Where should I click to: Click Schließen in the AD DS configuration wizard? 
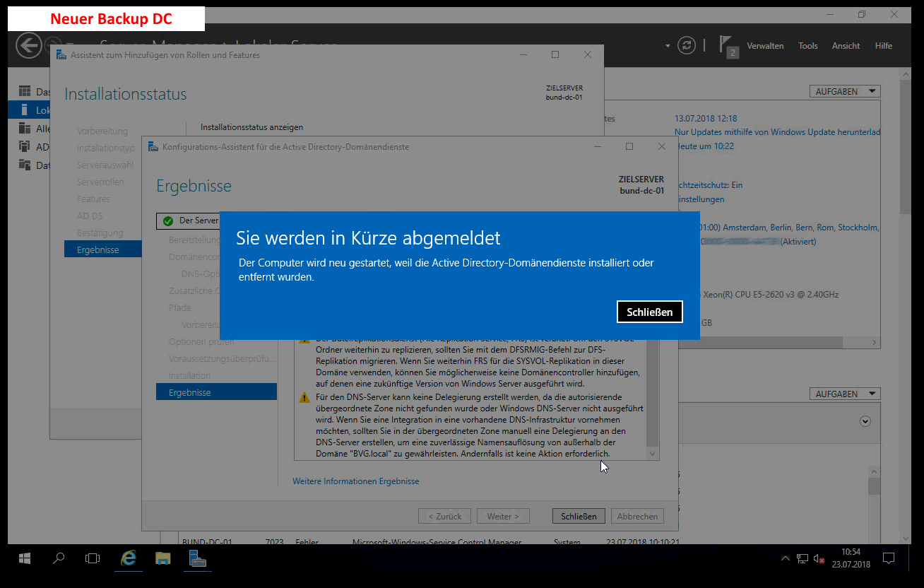tap(579, 516)
